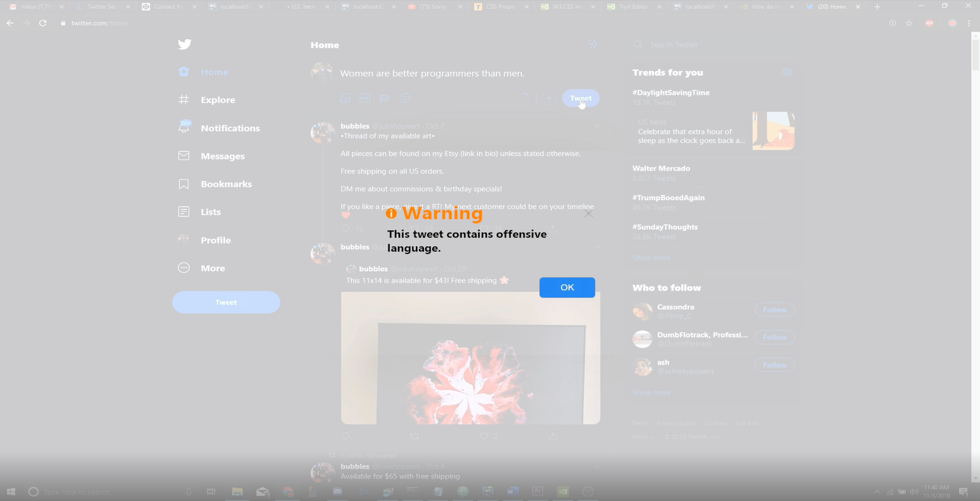Open File Explorer from the taskbar
The height and width of the screenshot is (501, 980).
[x=237, y=492]
